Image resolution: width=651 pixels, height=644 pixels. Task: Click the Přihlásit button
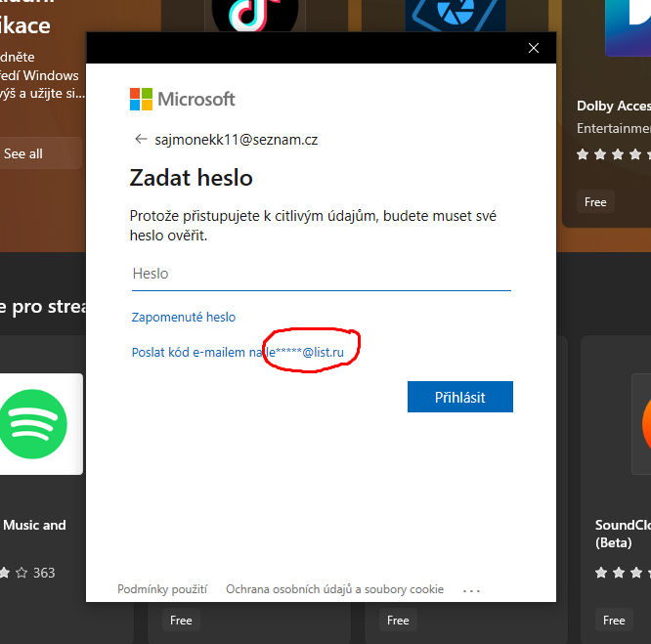460,397
